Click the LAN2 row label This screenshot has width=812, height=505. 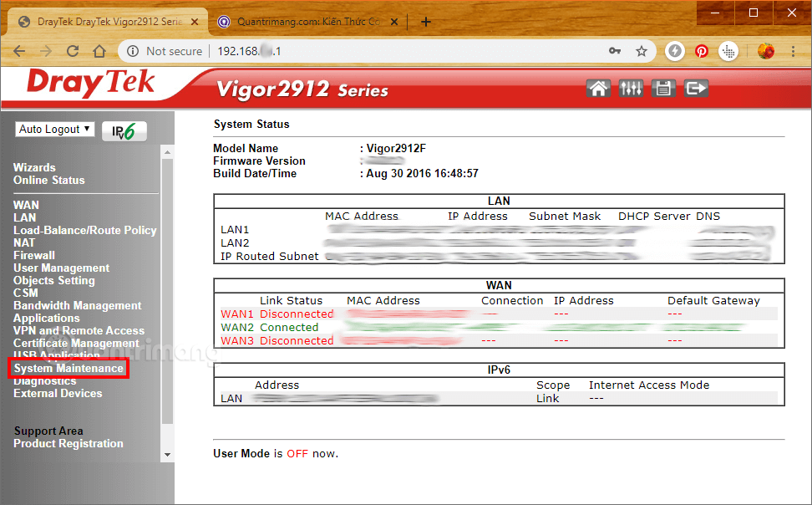(x=235, y=243)
